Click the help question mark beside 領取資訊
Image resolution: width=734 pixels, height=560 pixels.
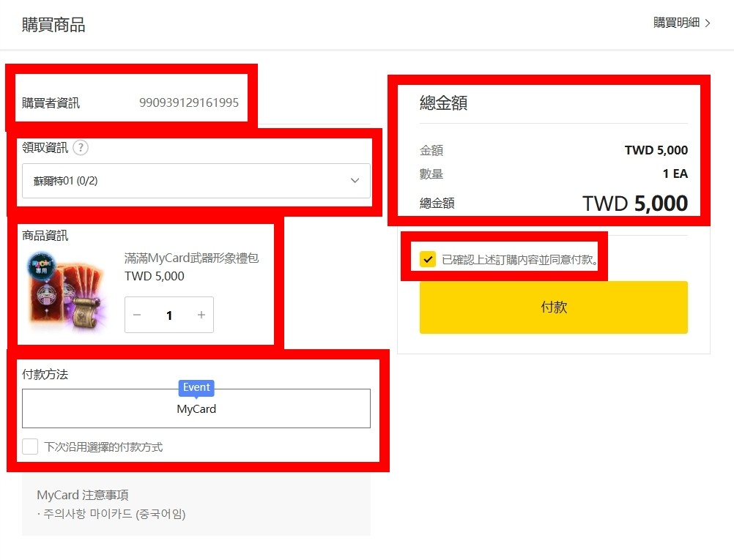coord(81,148)
